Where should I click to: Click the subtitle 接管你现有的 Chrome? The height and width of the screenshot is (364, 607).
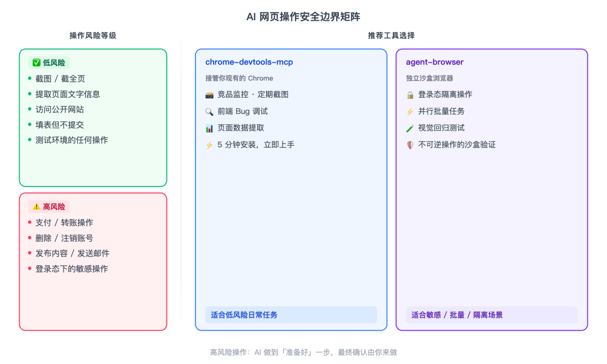point(239,78)
